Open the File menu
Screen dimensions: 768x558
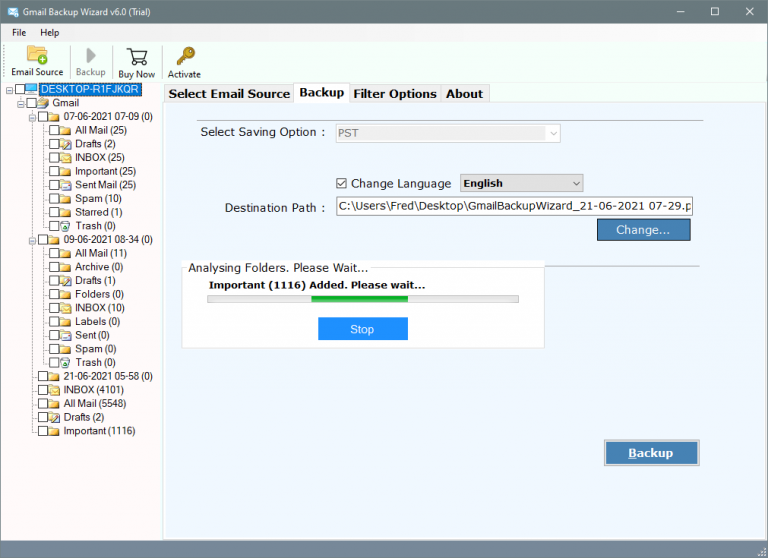point(19,33)
